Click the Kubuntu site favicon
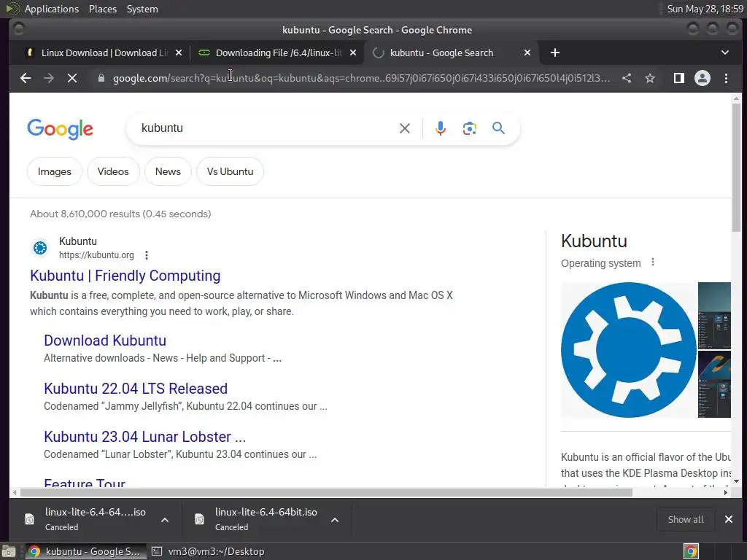This screenshot has height=560, width=747. (x=40, y=248)
